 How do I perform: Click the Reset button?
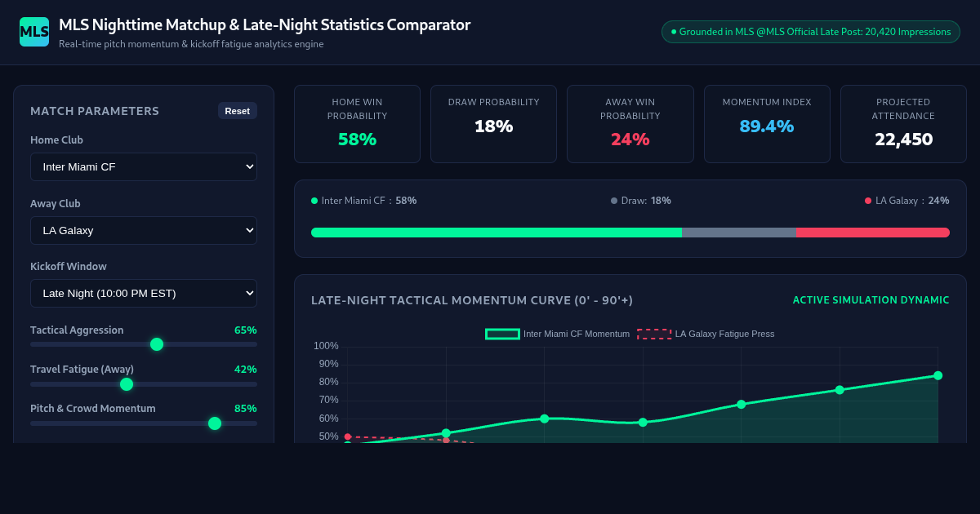click(x=238, y=111)
